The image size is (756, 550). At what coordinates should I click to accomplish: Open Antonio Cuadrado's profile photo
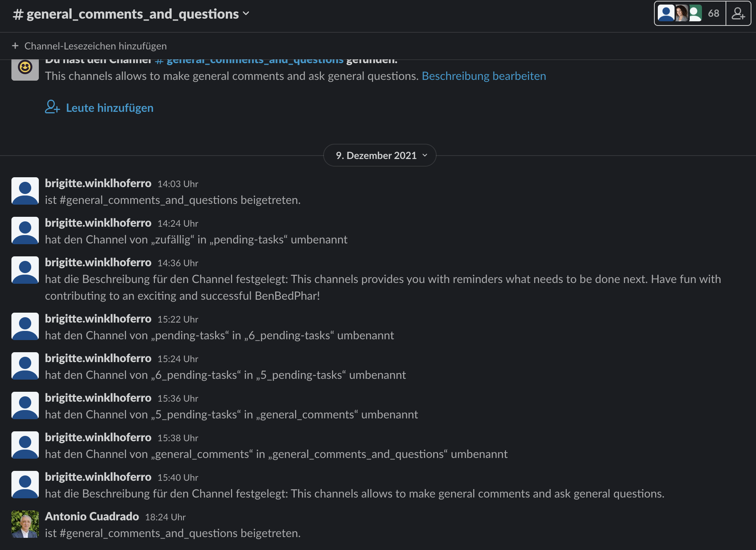[x=25, y=524]
